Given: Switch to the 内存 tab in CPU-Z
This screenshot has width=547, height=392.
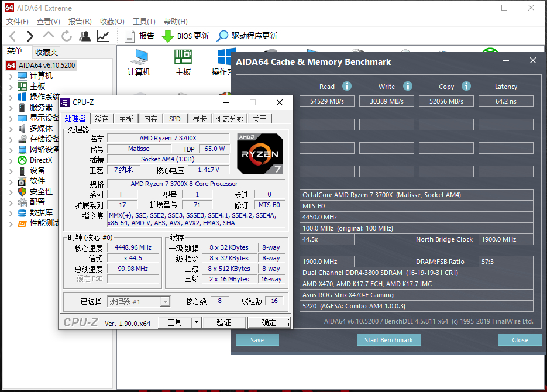Looking at the screenshot, I should [151, 119].
